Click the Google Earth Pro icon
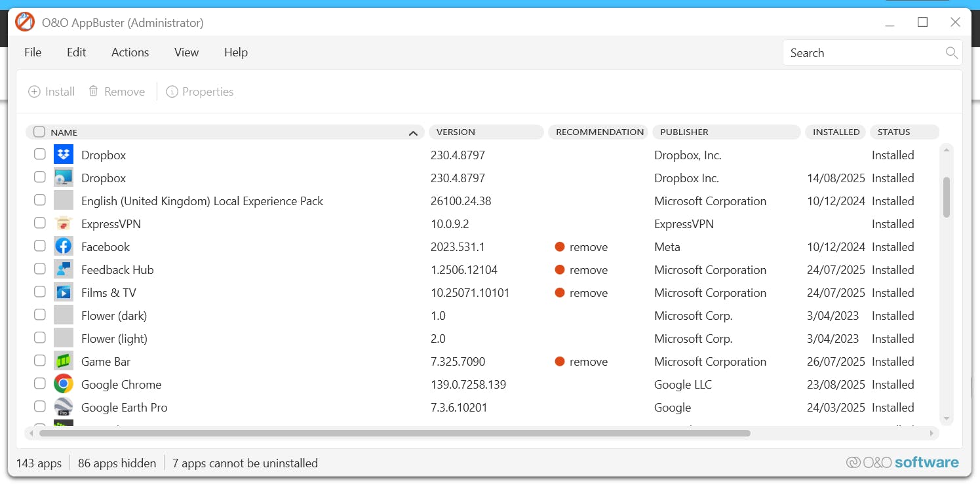The image size is (980, 485). 64,408
